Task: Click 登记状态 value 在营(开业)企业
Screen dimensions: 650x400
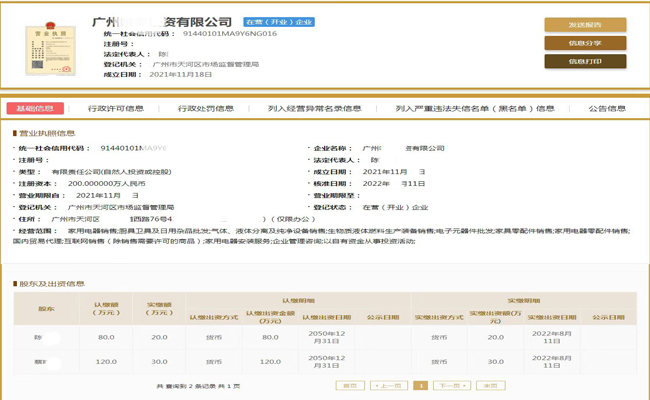Action: pos(395,207)
